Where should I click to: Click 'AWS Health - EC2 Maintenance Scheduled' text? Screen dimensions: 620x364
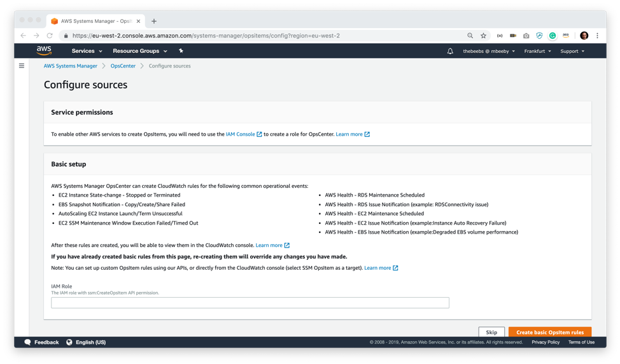374,214
